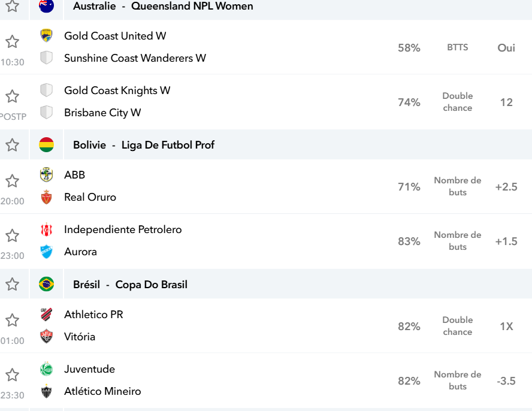Click the Brazil flag icon
Image resolution: width=532 pixels, height=411 pixels.
(47, 284)
